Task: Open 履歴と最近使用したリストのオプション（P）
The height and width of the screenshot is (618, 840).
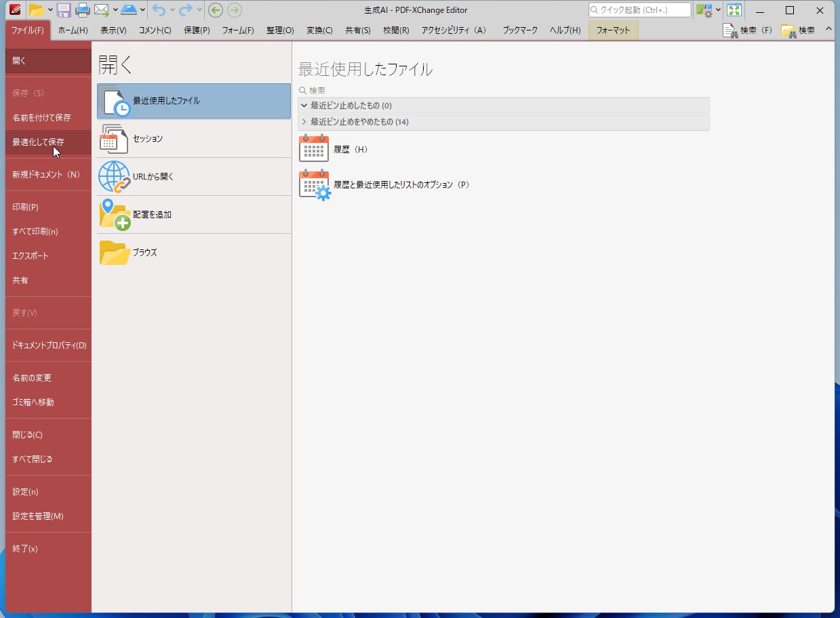Action: point(384,184)
